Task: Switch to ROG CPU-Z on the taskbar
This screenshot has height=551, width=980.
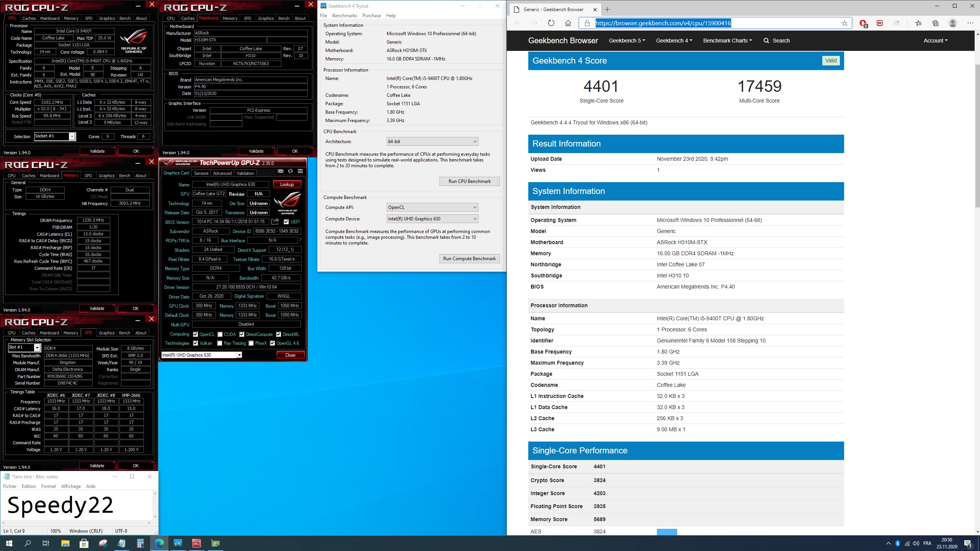Action: (197, 543)
